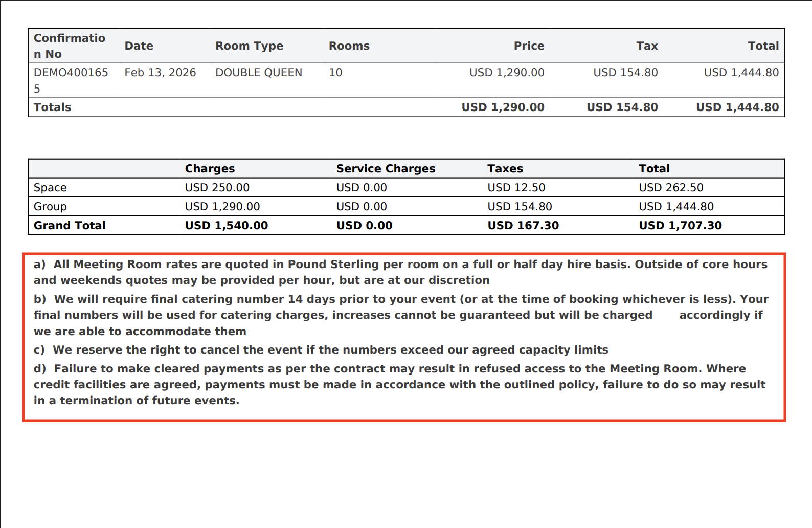
Task: Click the Room Type column header
Action: click(249, 46)
